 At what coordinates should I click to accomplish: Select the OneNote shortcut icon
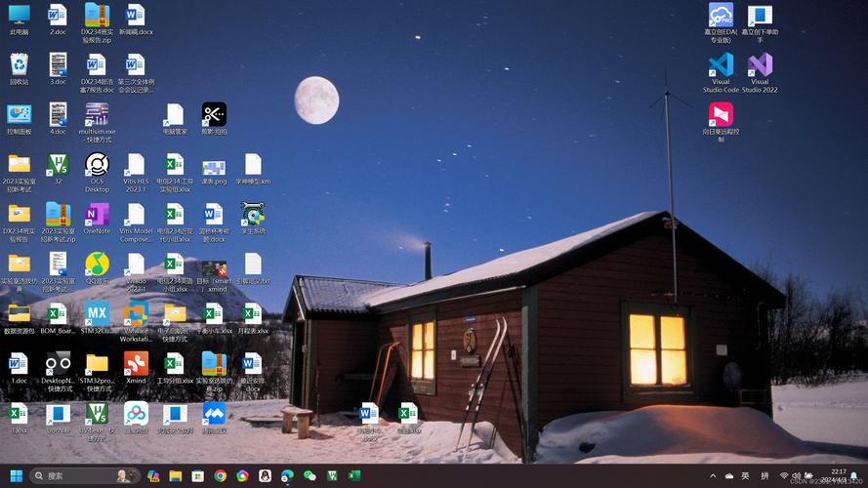[x=97, y=219]
